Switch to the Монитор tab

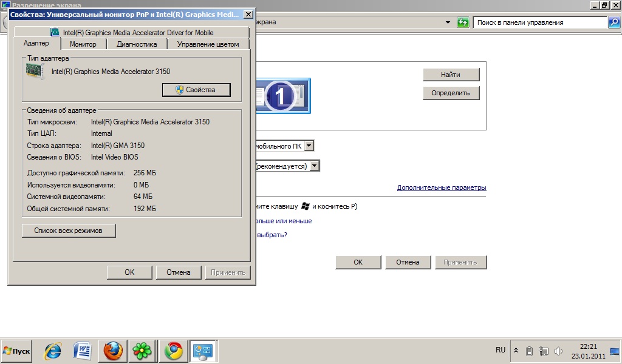(x=83, y=44)
